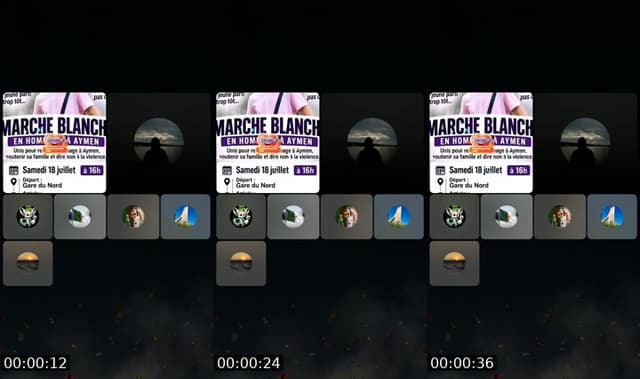
Task: Open the setting-sun avatar tile in the 00:00:12 frame
Action: [x=28, y=264]
